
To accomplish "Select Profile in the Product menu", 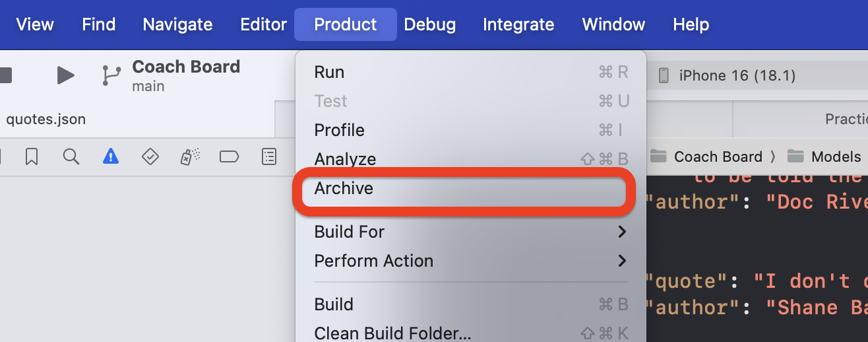I will (340, 130).
